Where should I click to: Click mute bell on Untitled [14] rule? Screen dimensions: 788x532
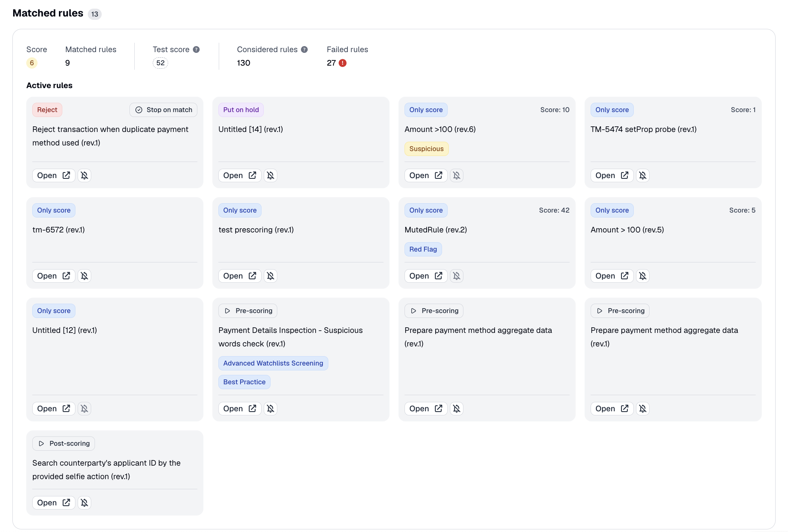[x=271, y=175]
